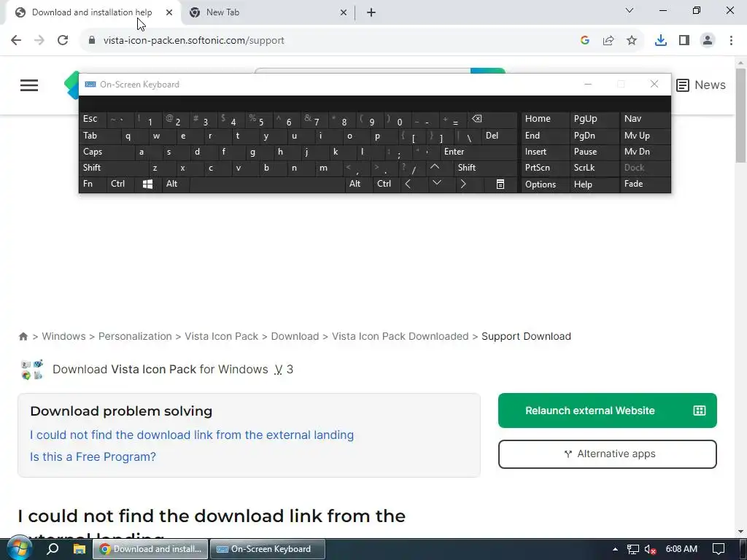Click the context menu key on keyboard

(500, 184)
